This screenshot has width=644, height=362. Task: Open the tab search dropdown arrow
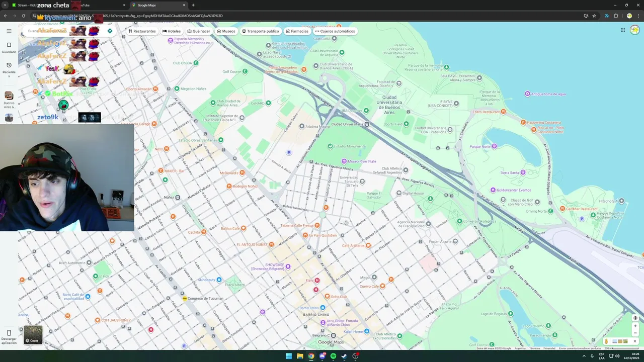[6, 5]
